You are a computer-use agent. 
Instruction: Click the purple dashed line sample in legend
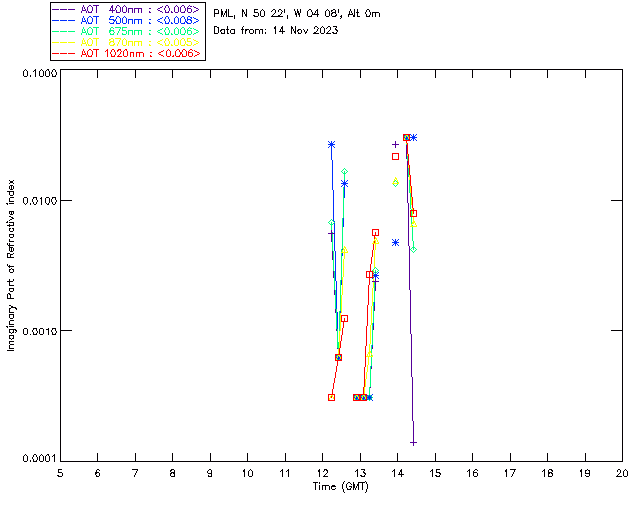pos(64,9)
